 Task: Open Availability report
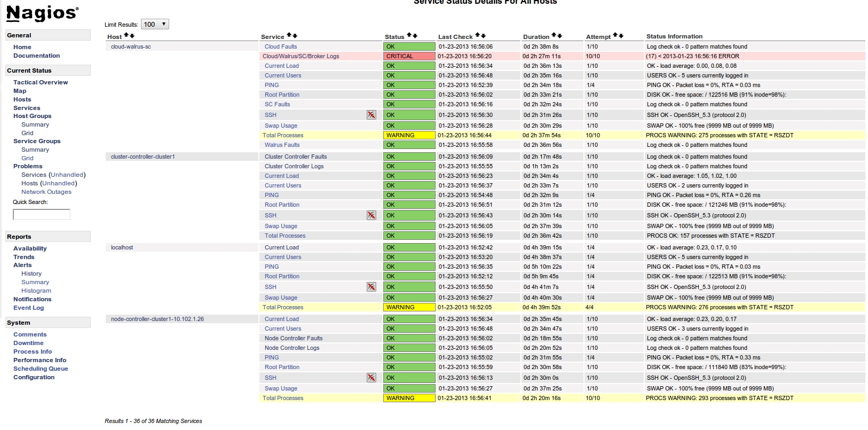[30, 248]
